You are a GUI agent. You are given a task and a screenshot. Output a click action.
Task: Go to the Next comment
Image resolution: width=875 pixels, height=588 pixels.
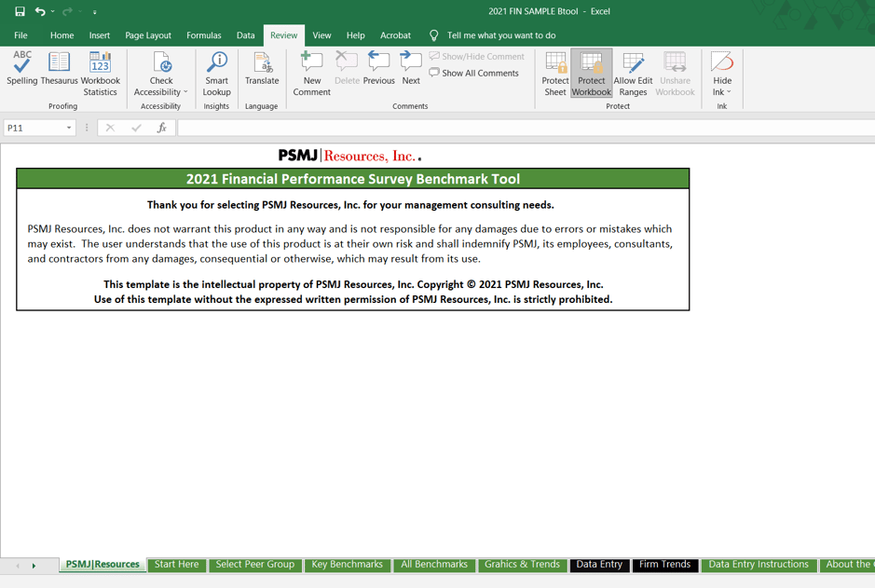(411, 68)
